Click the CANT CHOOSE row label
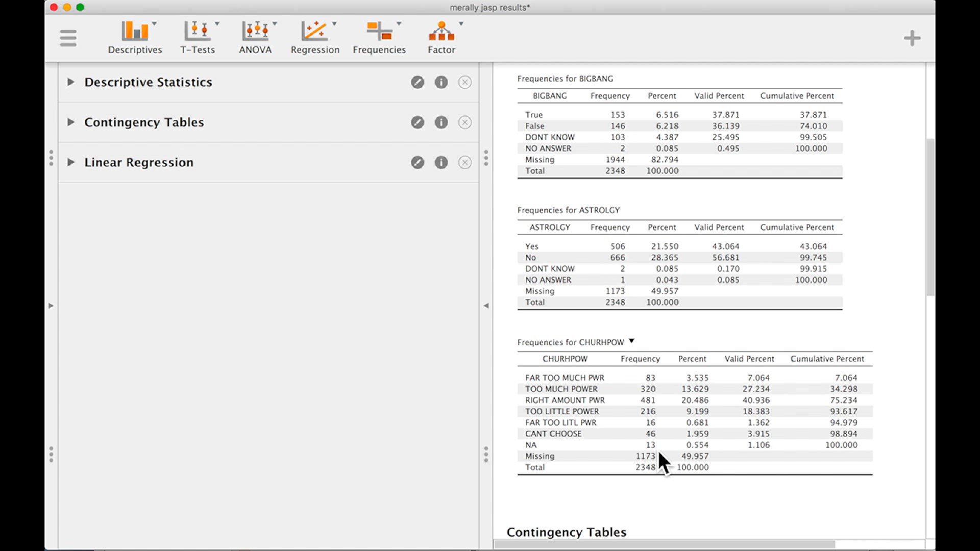The image size is (980, 551). tap(553, 434)
